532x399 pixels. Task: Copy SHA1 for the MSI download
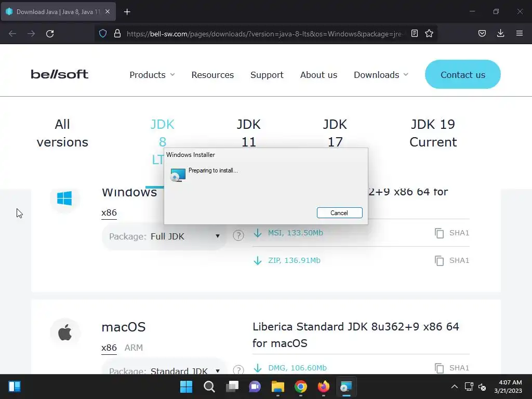pyautogui.click(x=452, y=233)
